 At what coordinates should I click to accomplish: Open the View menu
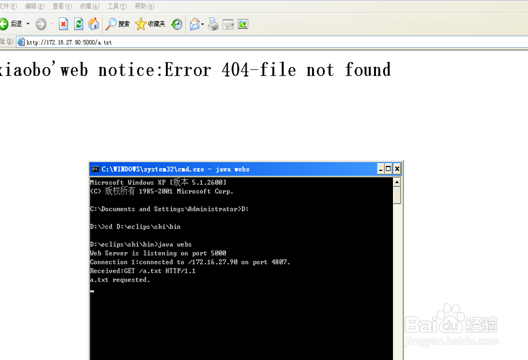[x=62, y=6]
